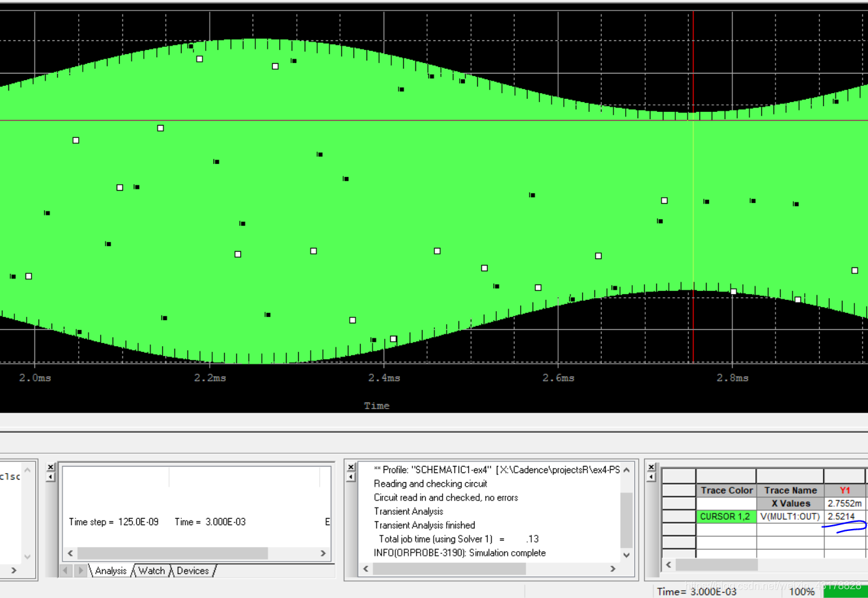
Task: Switch to the Devices tab
Action: (x=193, y=571)
